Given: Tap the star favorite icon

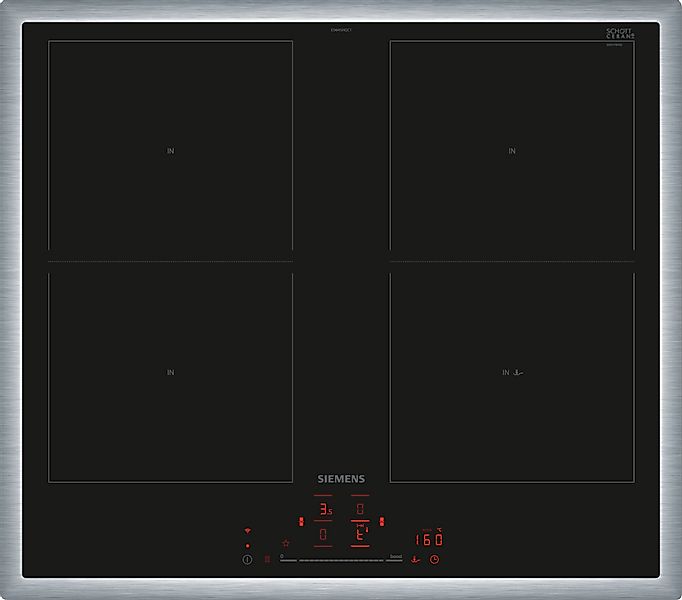Looking at the screenshot, I should 286,543.
